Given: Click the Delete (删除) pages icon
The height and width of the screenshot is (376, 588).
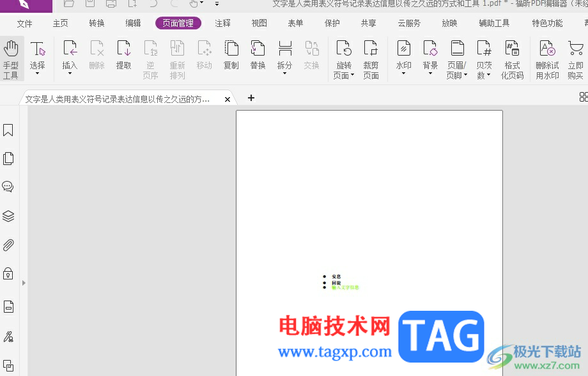Looking at the screenshot, I should (97, 54).
